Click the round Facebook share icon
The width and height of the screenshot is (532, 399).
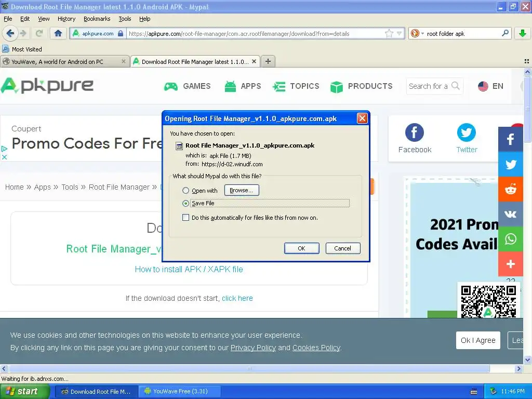click(x=414, y=132)
